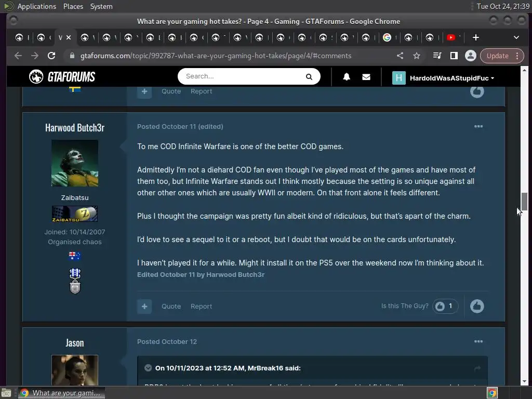Click the search magnifier icon
This screenshot has width=532, height=399.
tap(309, 77)
